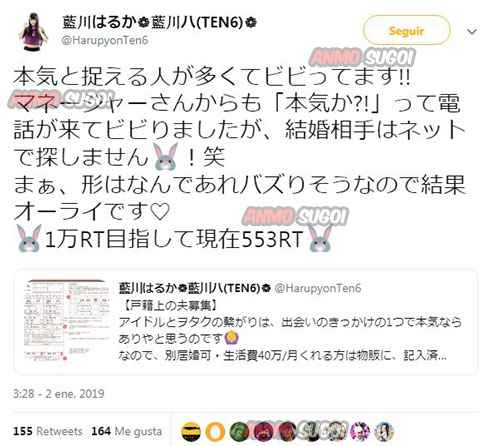Click the green liker avatar
The height and width of the screenshot is (446, 488).
(239, 431)
